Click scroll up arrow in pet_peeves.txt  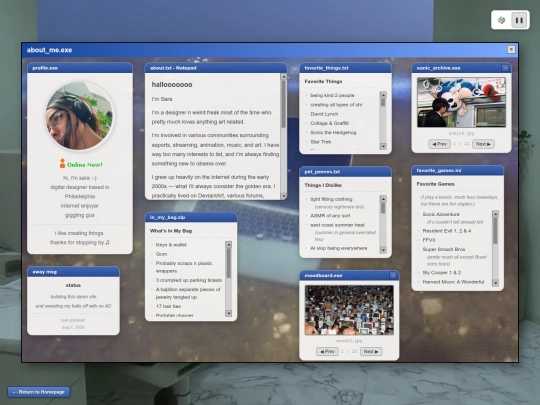[383, 198]
